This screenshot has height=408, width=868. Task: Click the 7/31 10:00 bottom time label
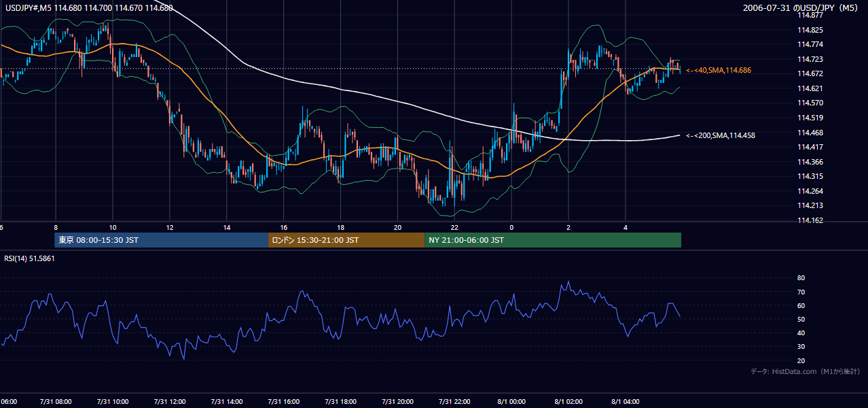[113, 401]
